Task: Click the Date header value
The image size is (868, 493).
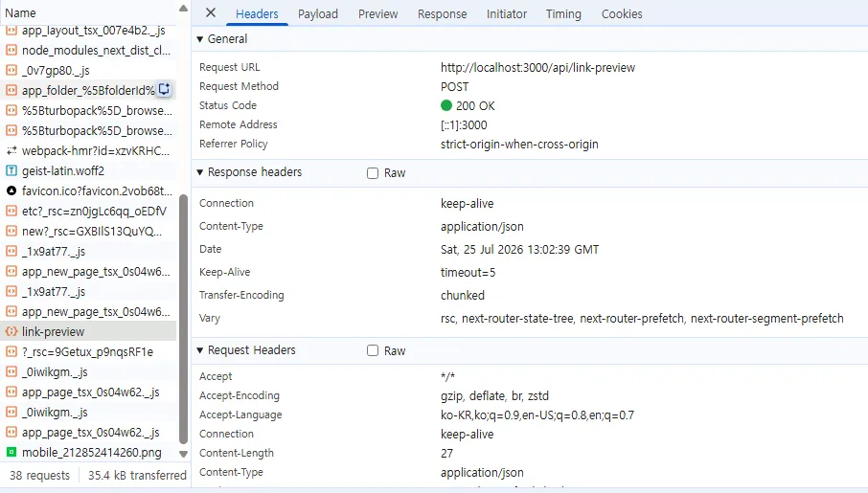Action: (519, 250)
